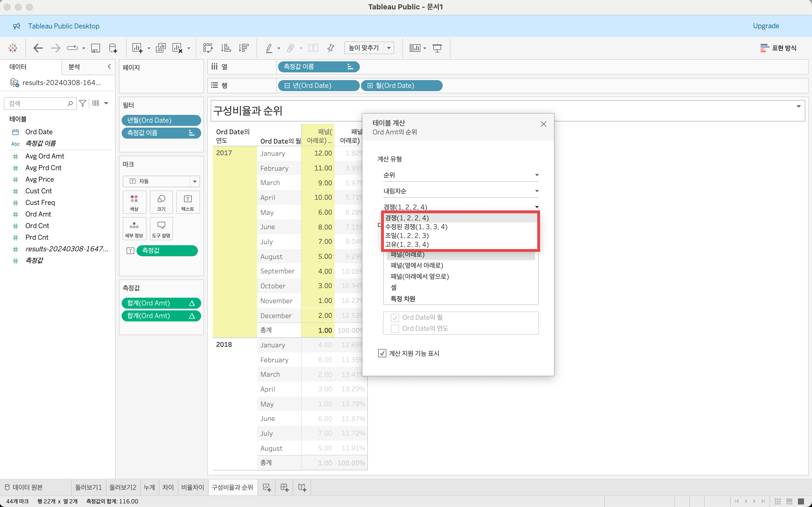The width and height of the screenshot is (812, 507).
Task: Click the undo back arrow in toolbar
Action: (x=38, y=48)
